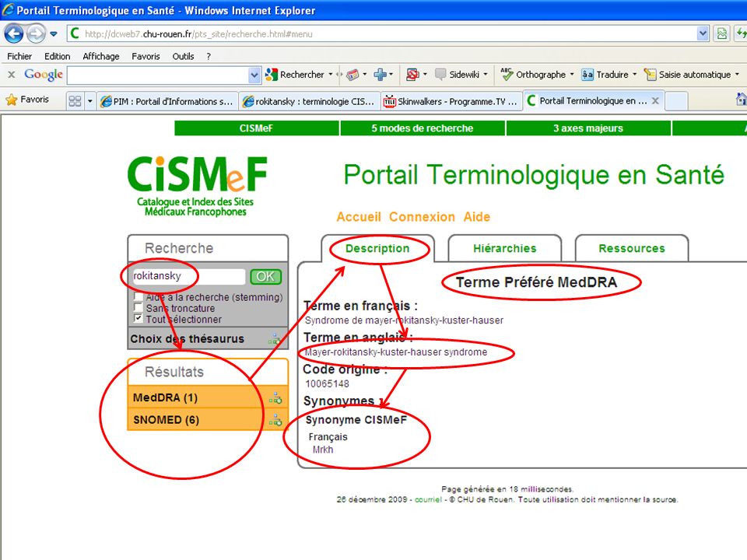Open the Favoris star button
Screen dimensions: 747x560
click(28, 100)
